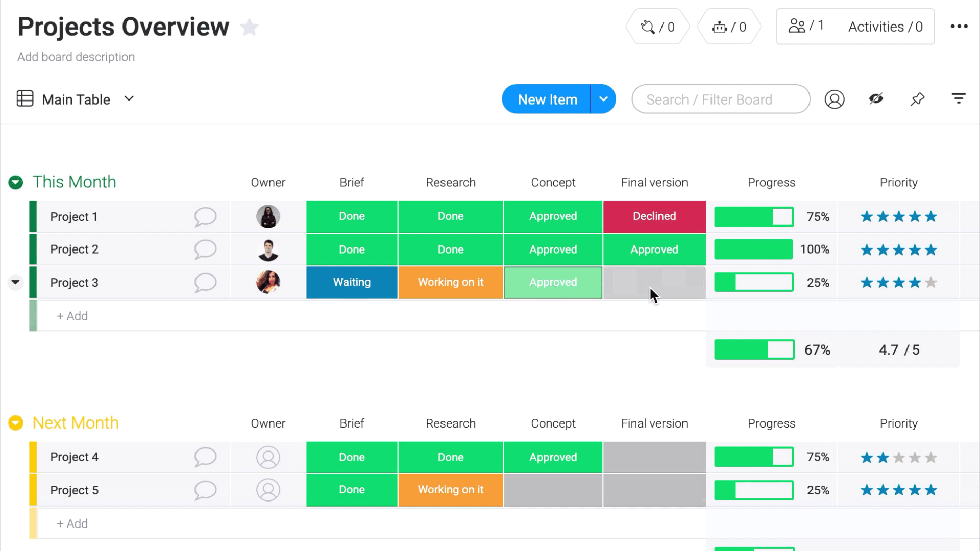980x551 pixels.
Task: Click the favorite star next to Projects Overview
Action: coord(249,26)
